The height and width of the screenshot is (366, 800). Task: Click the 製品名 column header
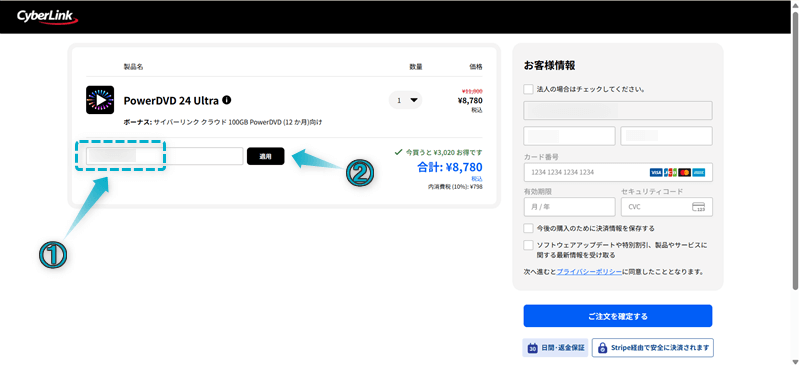[134, 67]
